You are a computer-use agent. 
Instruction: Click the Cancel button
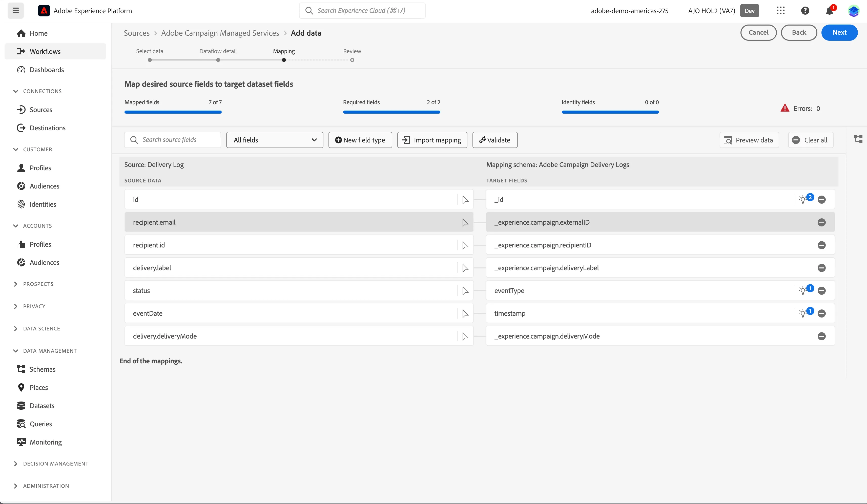pos(758,32)
